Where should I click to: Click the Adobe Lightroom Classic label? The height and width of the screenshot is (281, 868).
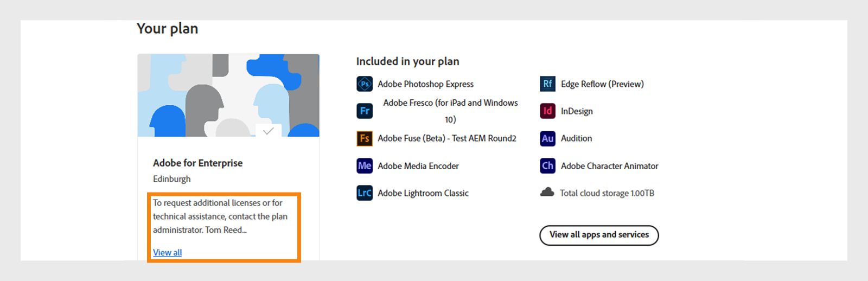(x=423, y=193)
